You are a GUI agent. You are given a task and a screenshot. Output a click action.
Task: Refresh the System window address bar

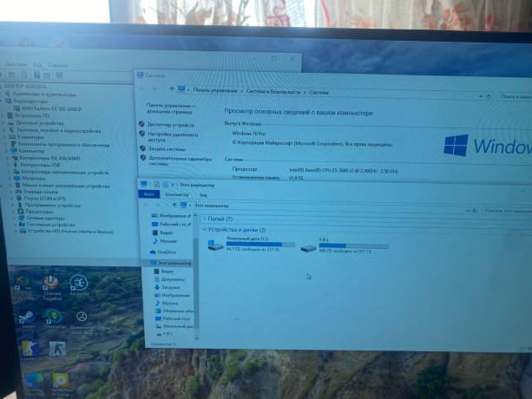489,96
